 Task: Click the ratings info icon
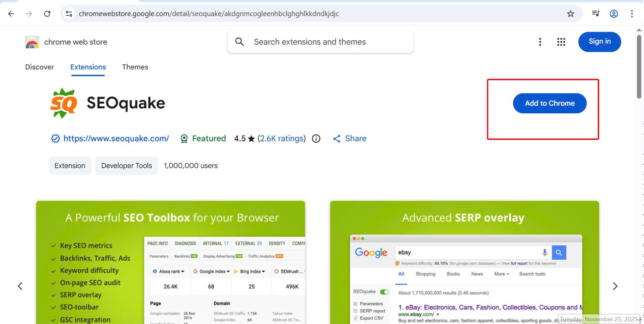pyautogui.click(x=316, y=139)
